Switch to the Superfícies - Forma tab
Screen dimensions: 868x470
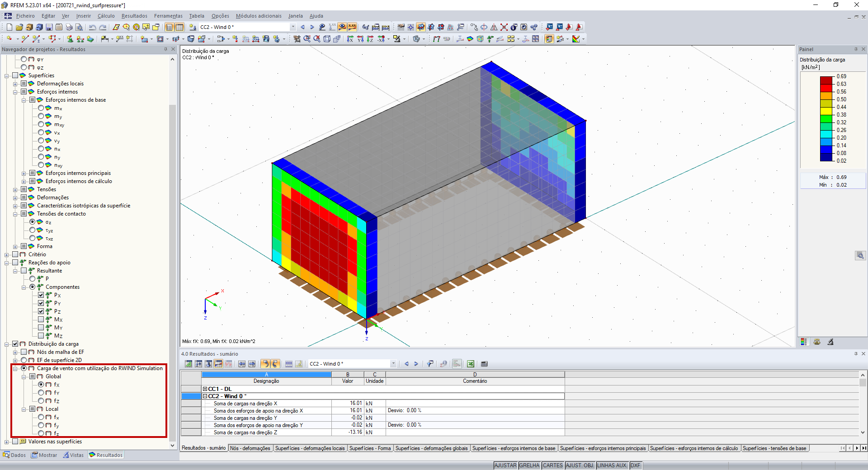(x=370, y=448)
